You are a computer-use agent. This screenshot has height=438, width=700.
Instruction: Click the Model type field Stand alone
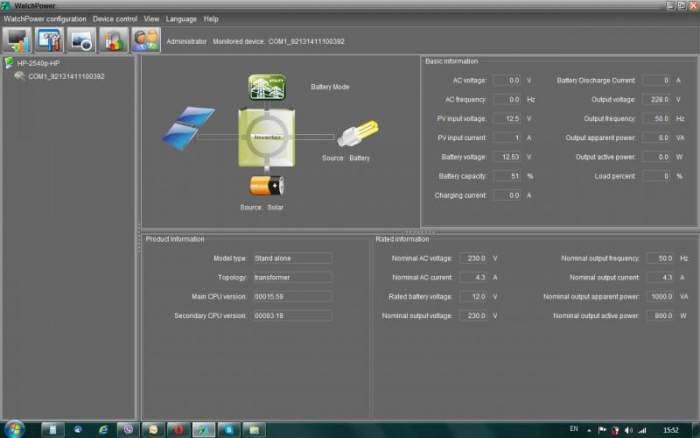pyautogui.click(x=292, y=259)
